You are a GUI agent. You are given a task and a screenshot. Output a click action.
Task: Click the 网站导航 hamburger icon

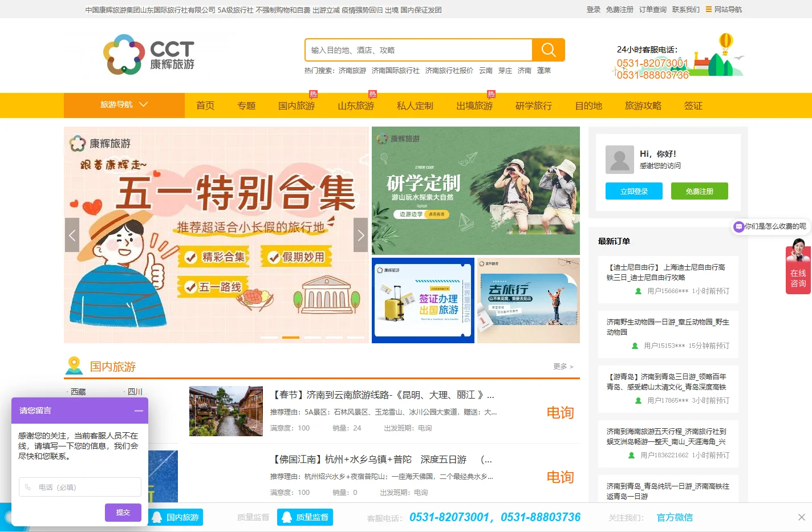[709, 9]
